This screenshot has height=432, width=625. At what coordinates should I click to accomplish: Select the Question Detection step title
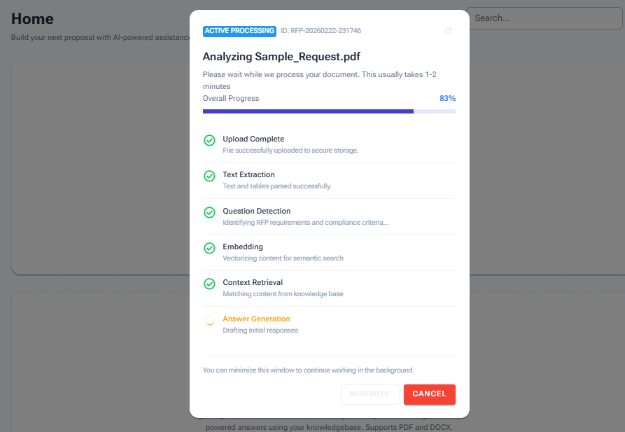tap(256, 211)
